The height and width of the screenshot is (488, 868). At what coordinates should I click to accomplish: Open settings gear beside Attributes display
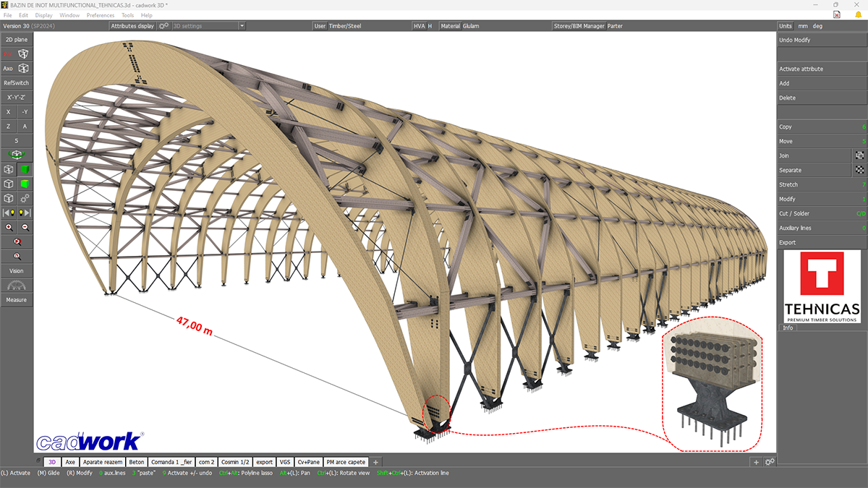pyautogui.click(x=163, y=26)
